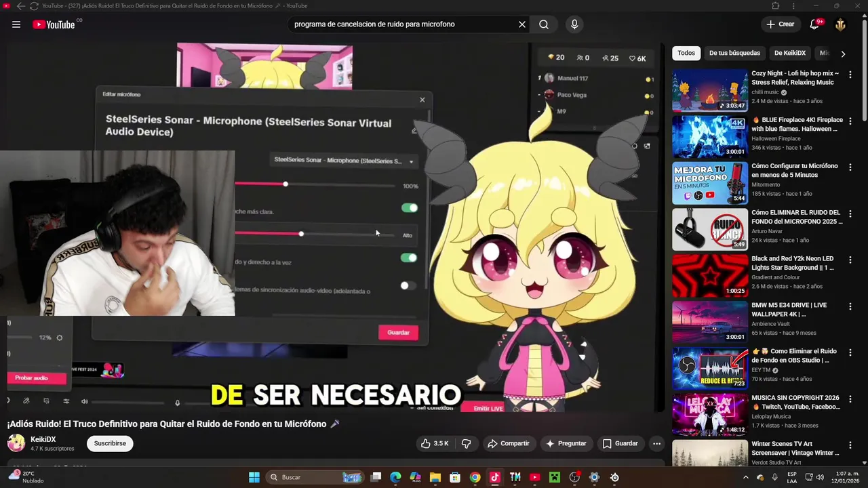The image size is (868, 488).
Task: Open Como Eliminar el Ruido en OBS thumbnail
Action: 710,369
